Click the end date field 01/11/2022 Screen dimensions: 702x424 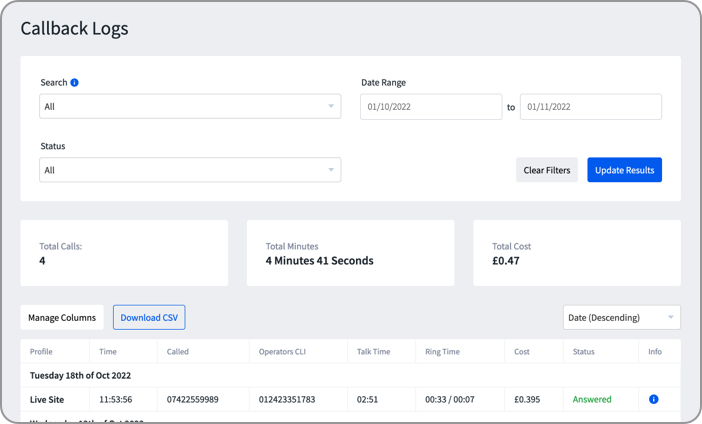(590, 107)
